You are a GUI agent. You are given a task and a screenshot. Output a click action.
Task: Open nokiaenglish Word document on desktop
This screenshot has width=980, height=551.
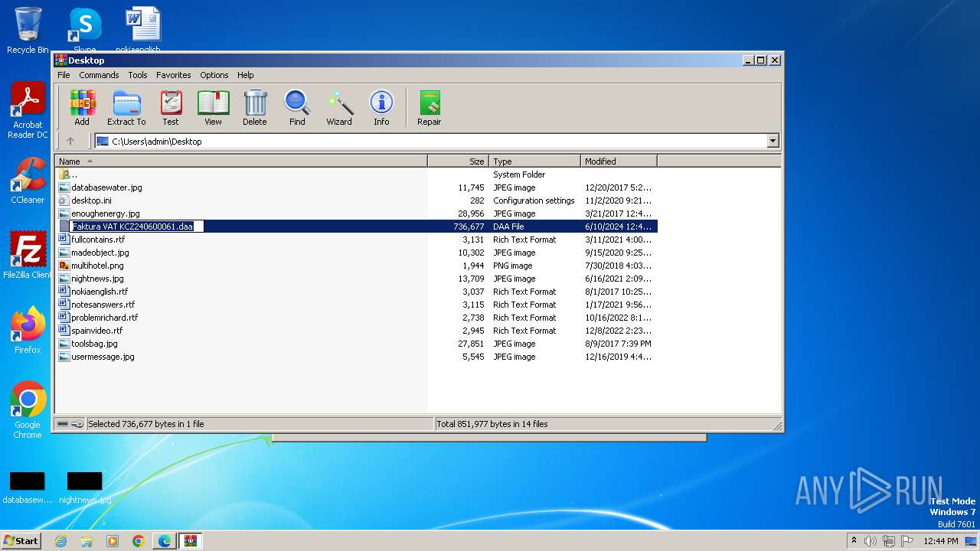point(142,31)
